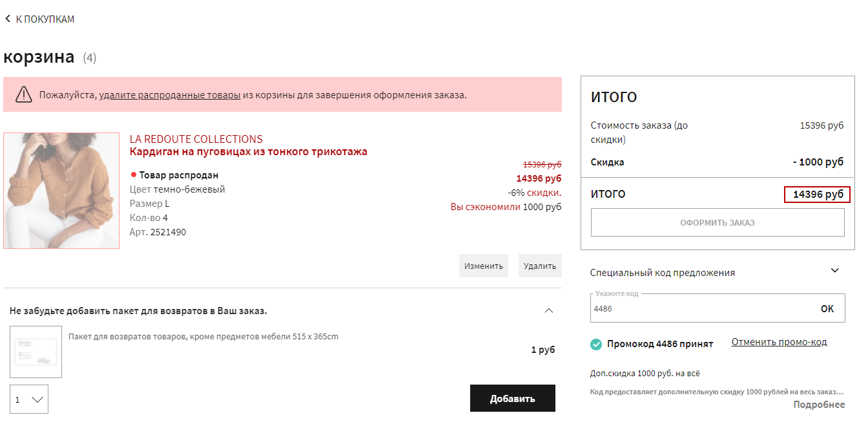Viewport: 868px width, 446px height.
Task: Click the return package thumbnail image
Action: pyautogui.click(x=36, y=352)
